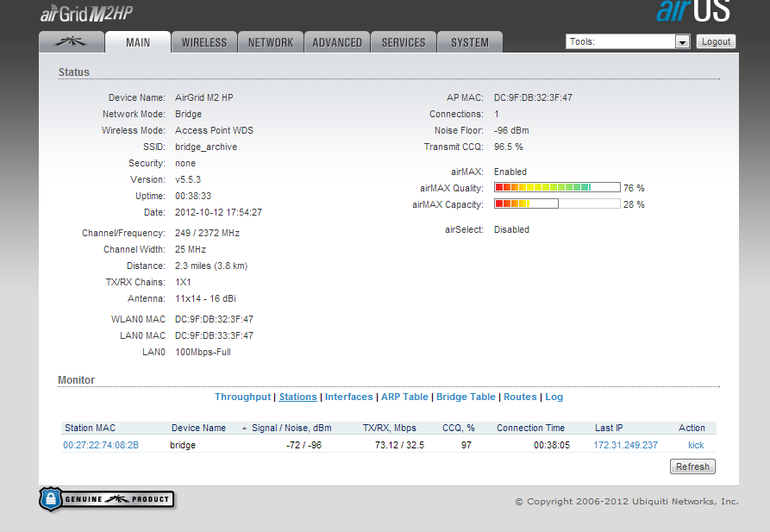The height and width of the screenshot is (532, 770).
Task: Open the Ubiquiti logo tab
Action: click(72, 42)
